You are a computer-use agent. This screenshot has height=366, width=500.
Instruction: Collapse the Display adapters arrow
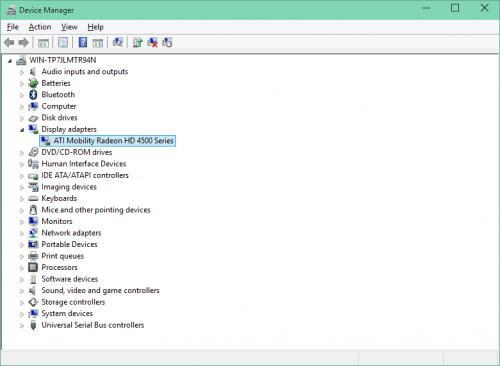click(22, 130)
